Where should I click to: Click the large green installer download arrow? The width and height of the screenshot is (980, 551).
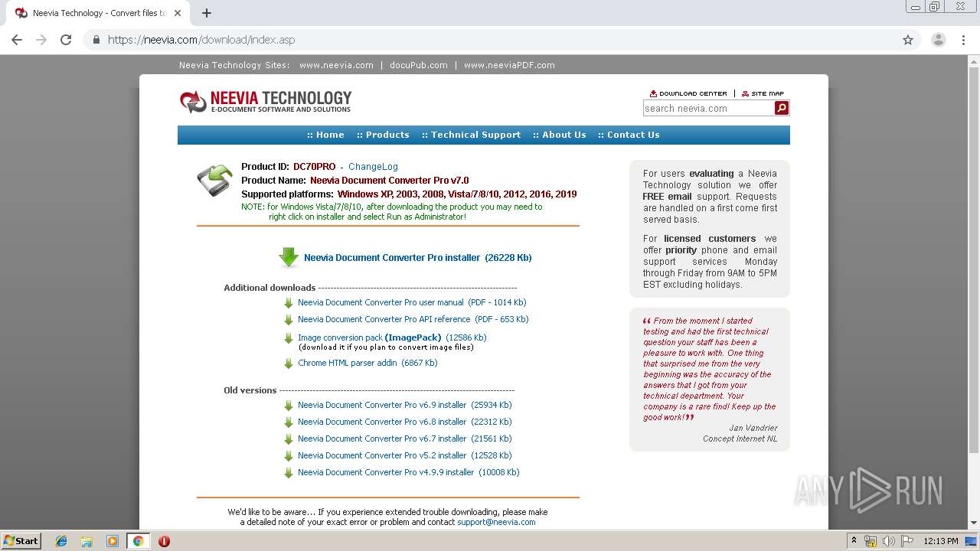[289, 257]
